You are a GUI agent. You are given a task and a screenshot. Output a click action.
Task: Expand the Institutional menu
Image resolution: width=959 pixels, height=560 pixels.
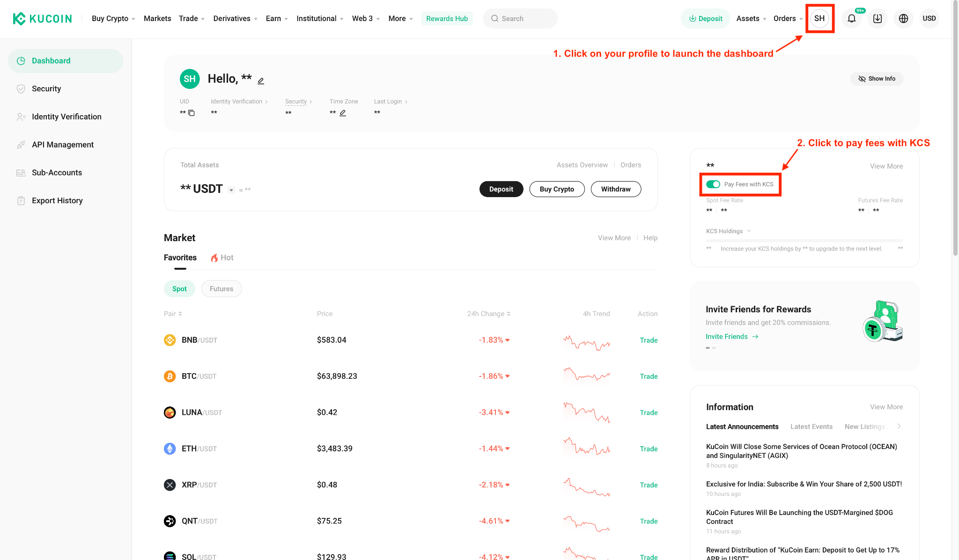(x=320, y=19)
